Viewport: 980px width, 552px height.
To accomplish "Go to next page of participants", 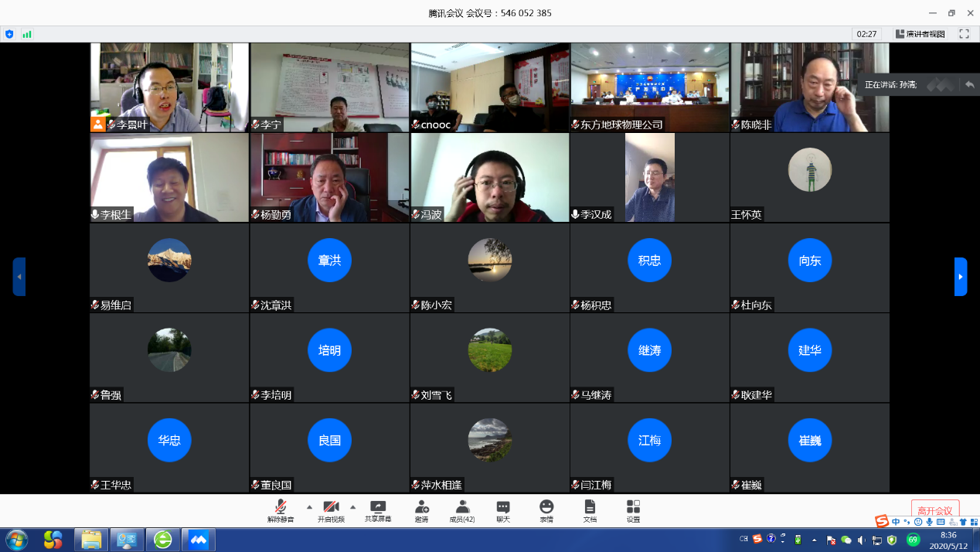I will point(961,277).
